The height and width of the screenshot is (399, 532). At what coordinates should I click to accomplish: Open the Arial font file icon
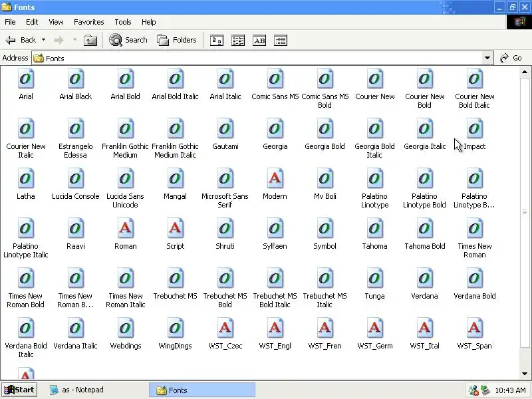click(26, 78)
